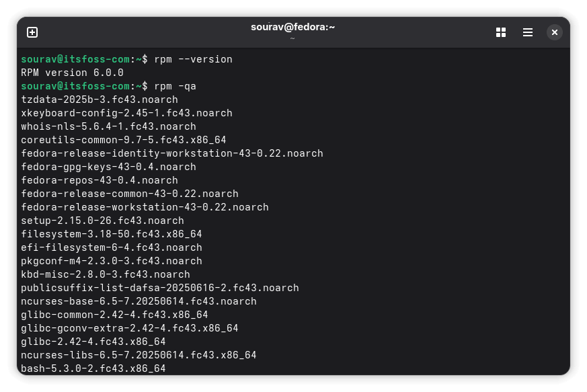Screen dimensions: 587x392
Task: Open the hamburger main menu
Action: [x=528, y=32]
